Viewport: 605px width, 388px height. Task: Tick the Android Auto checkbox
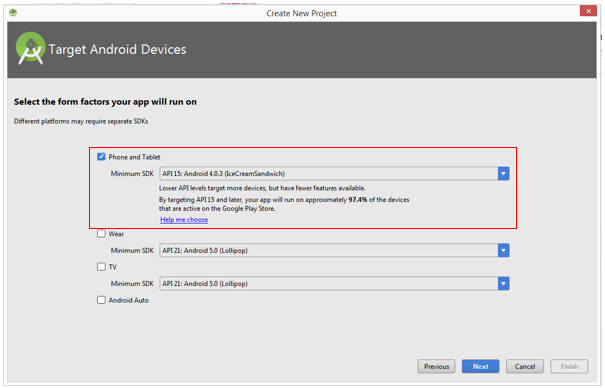pyautogui.click(x=101, y=300)
